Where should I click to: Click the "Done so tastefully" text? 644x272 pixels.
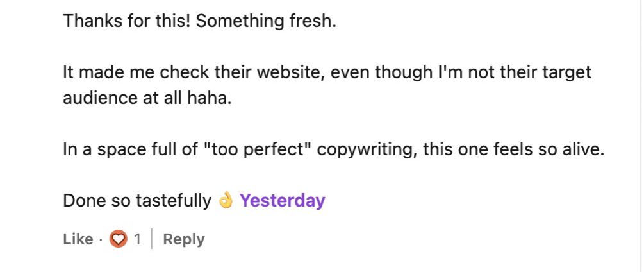pos(136,201)
